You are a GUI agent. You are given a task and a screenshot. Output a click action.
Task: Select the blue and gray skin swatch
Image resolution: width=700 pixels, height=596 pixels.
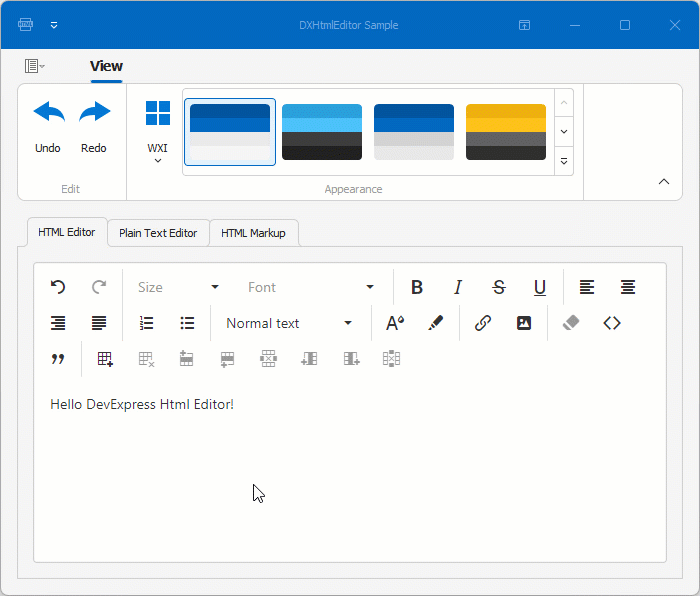[x=414, y=132]
